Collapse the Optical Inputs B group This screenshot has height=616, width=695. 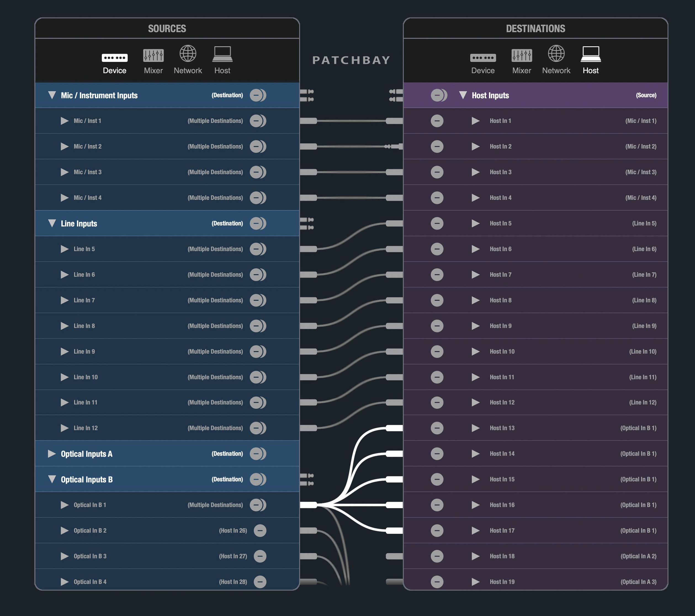(x=52, y=479)
